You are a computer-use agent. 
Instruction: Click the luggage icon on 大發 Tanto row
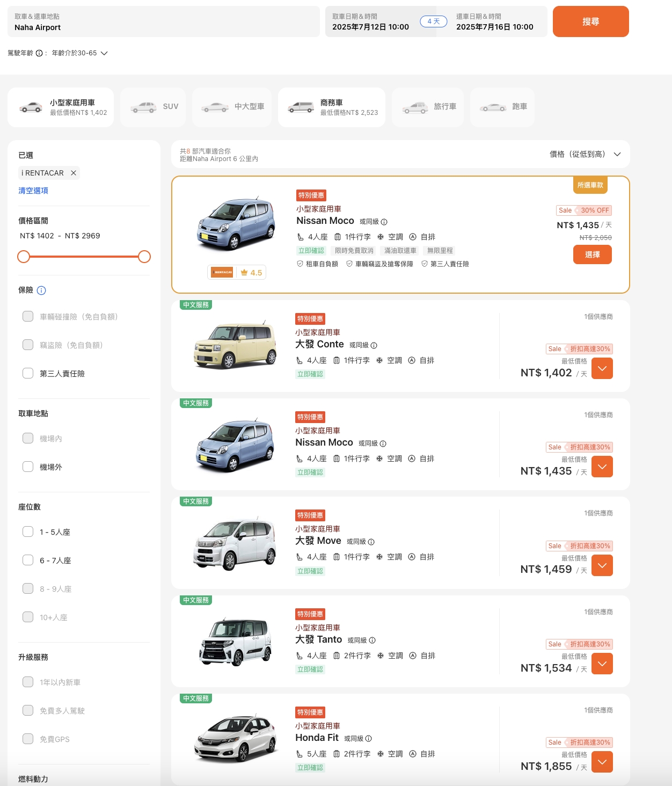tap(337, 656)
